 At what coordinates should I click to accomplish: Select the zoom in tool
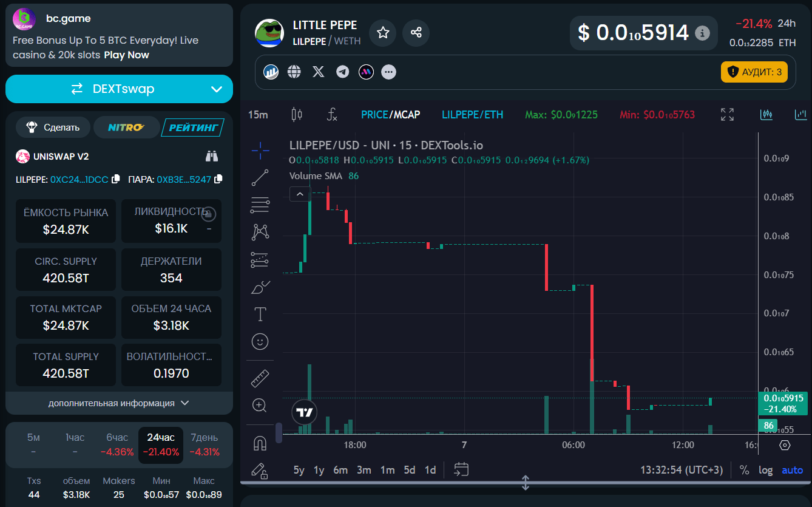click(260, 405)
